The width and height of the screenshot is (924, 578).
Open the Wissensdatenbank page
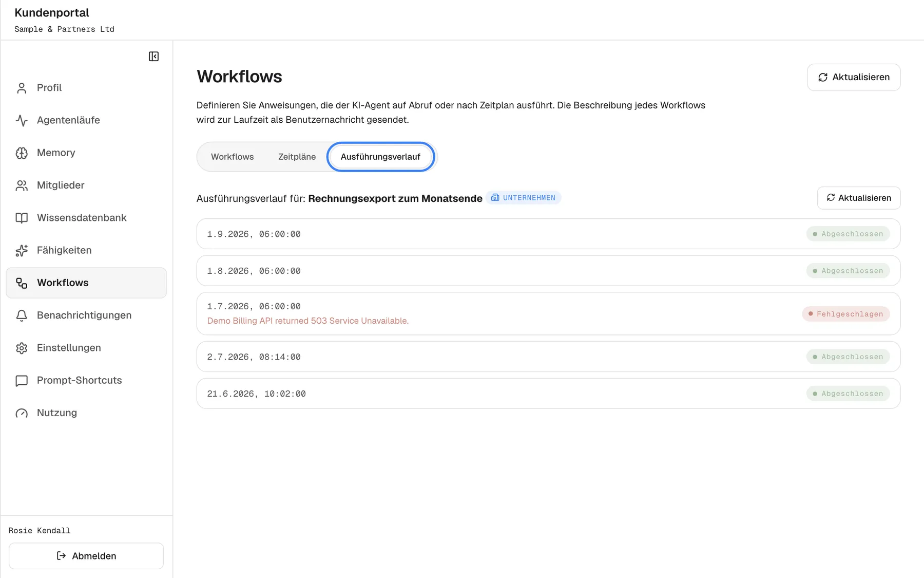coord(86,218)
